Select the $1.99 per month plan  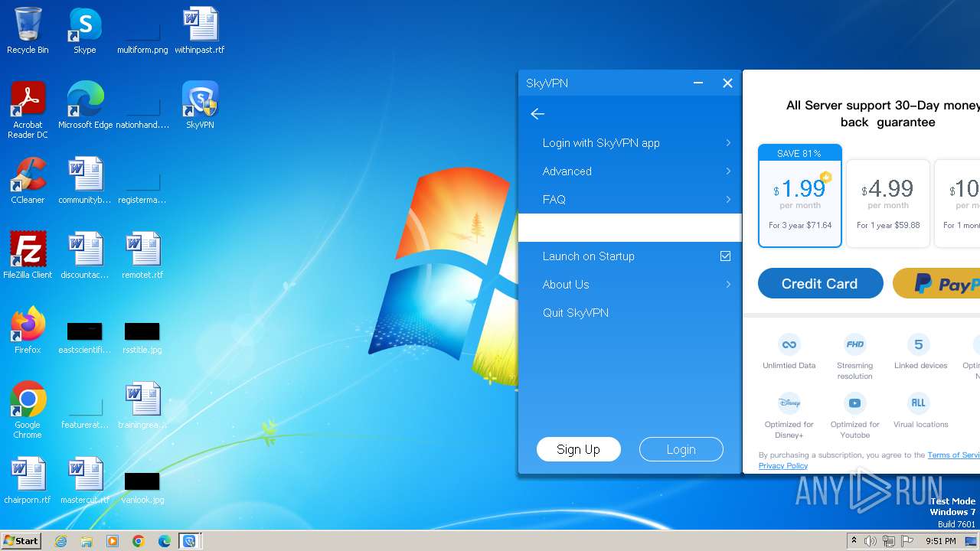pos(800,196)
